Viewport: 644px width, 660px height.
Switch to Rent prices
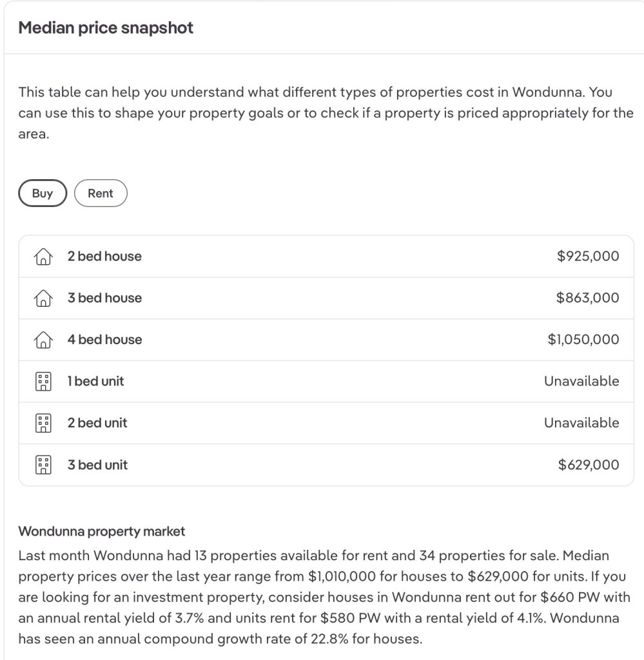click(x=101, y=193)
